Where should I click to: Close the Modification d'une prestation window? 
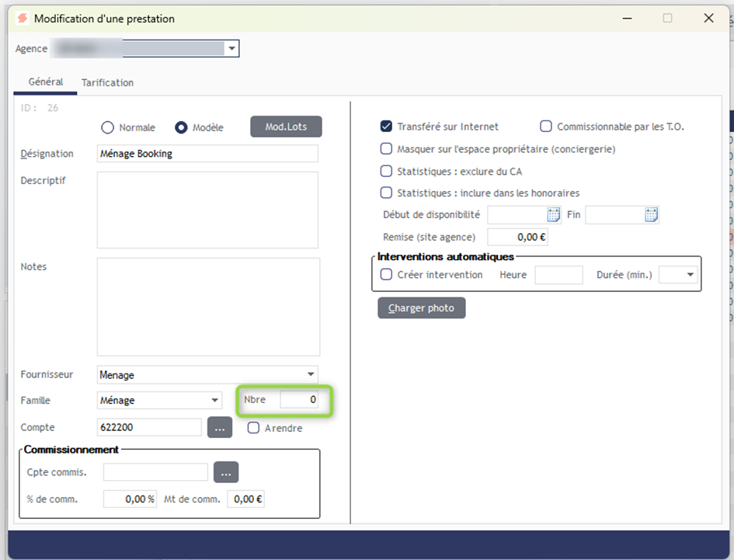click(708, 19)
